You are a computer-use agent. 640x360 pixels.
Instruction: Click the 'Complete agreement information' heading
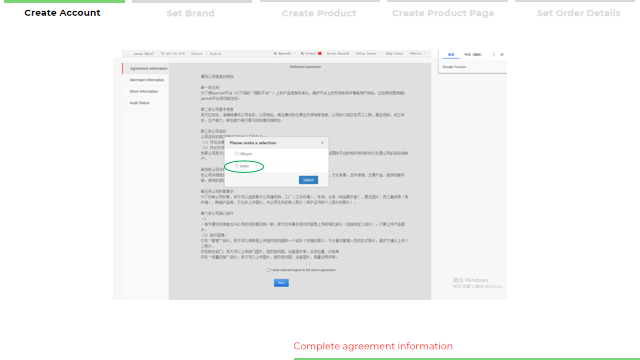[x=373, y=346]
